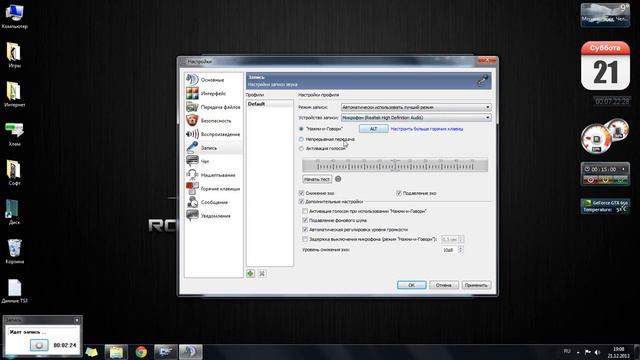The height and width of the screenshot is (360, 640).
Task: Click the RU language indicator
Action: (x=567, y=351)
